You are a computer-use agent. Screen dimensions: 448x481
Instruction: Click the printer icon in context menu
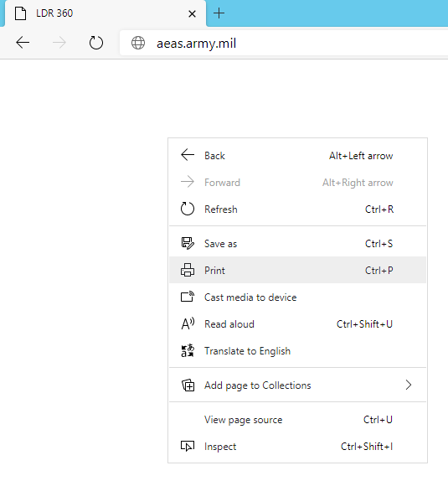[188, 271]
